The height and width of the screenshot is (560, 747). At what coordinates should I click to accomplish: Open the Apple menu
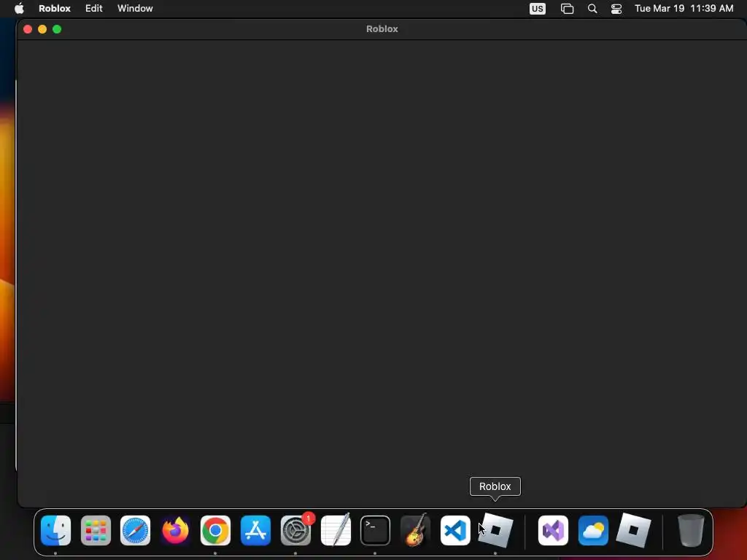(x=19, y=9)
